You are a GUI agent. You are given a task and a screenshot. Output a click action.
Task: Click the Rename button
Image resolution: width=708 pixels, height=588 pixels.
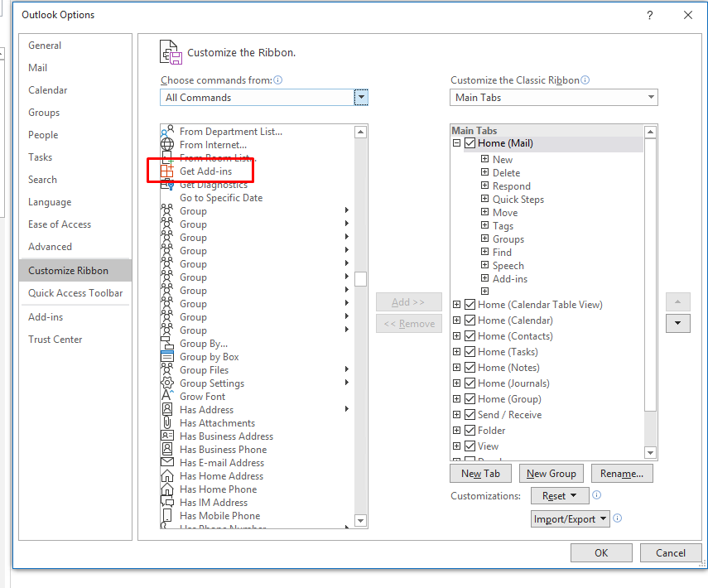(622, 473)
